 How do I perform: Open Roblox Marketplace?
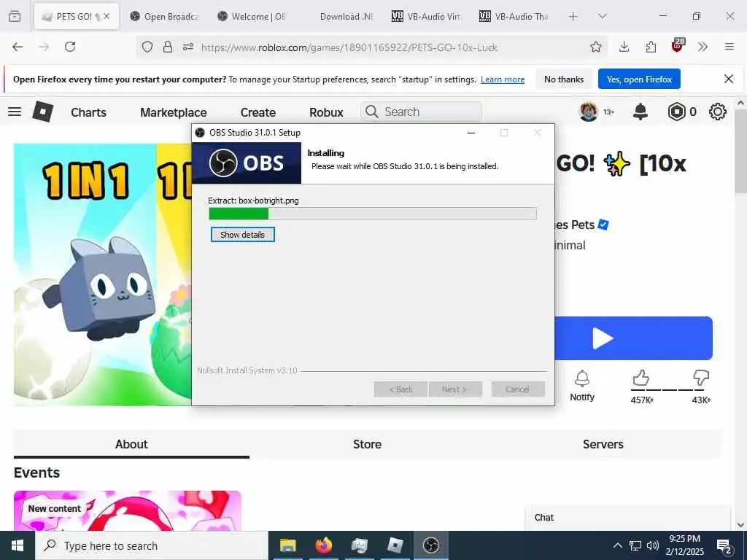click(174, 112)
